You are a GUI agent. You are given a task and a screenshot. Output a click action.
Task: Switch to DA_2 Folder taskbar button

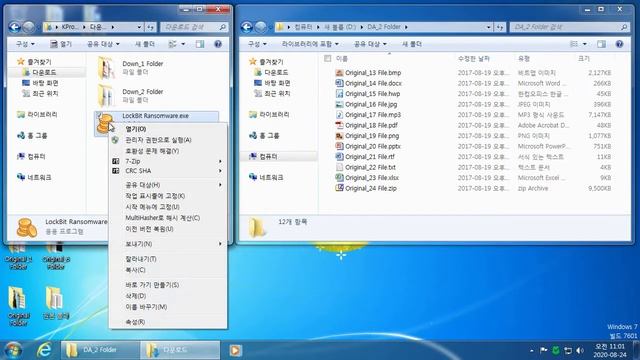click(x=100, y=350)
